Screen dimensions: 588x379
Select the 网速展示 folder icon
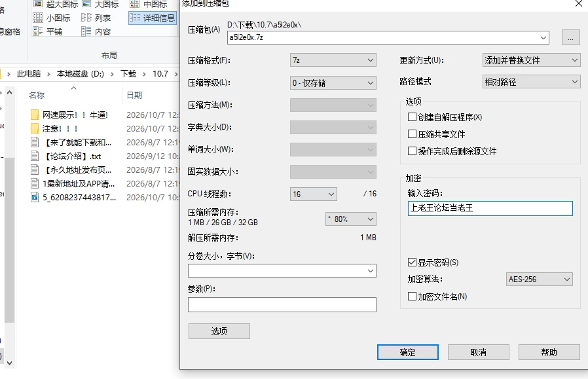point(35,115)
